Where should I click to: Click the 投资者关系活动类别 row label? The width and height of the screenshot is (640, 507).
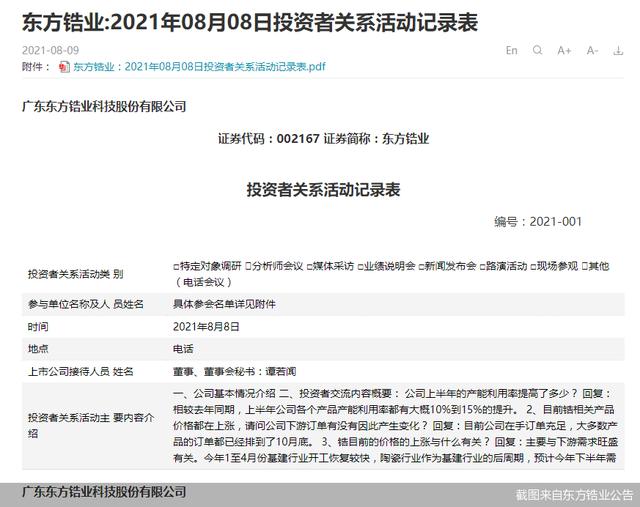[76, 274]
